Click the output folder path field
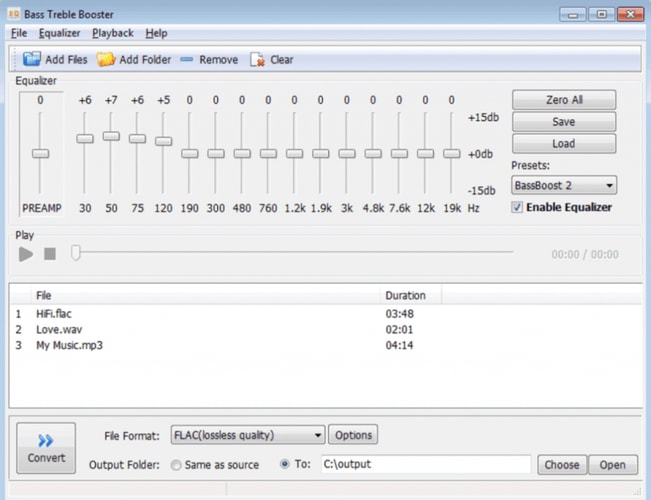Screen dimensions: 651x500 [424, 465]
